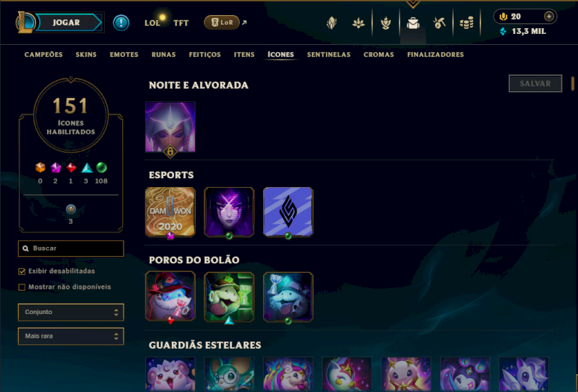The width and height of the screenshot is (578, 392).
Task: Click the Buscar search field
Action: tap(71, 248)
